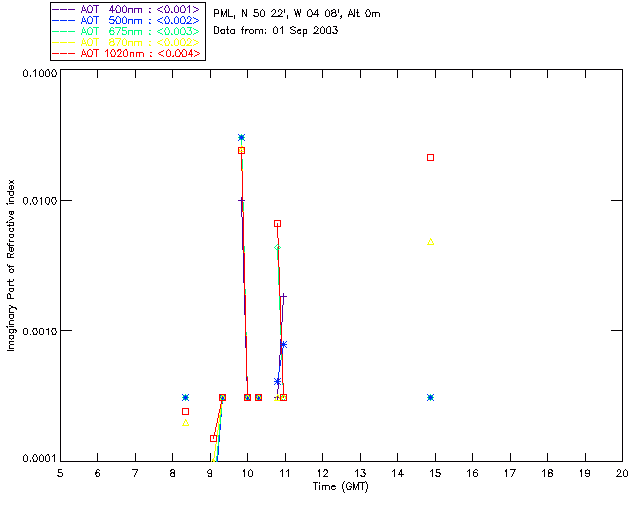Click the x-axis tick label 14
Viewport: 640px width, 512px height.
[x=398, y=473]
